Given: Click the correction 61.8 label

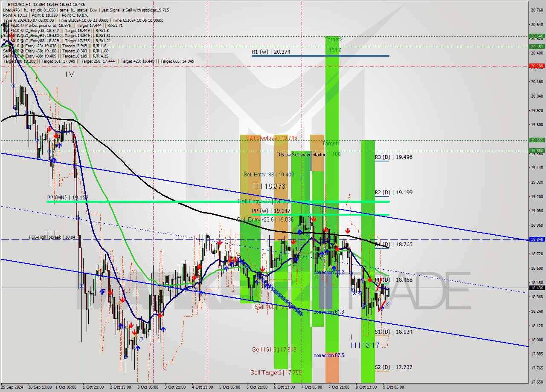Looking at the screenshot, I should [329, 312].
